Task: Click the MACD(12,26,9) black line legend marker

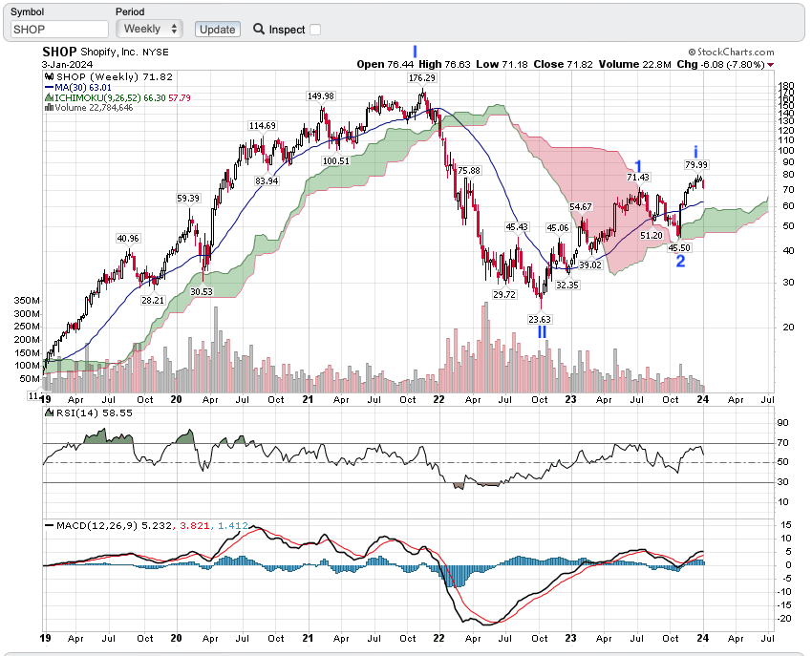Action: pyautogui.click(x=49, y=525)
